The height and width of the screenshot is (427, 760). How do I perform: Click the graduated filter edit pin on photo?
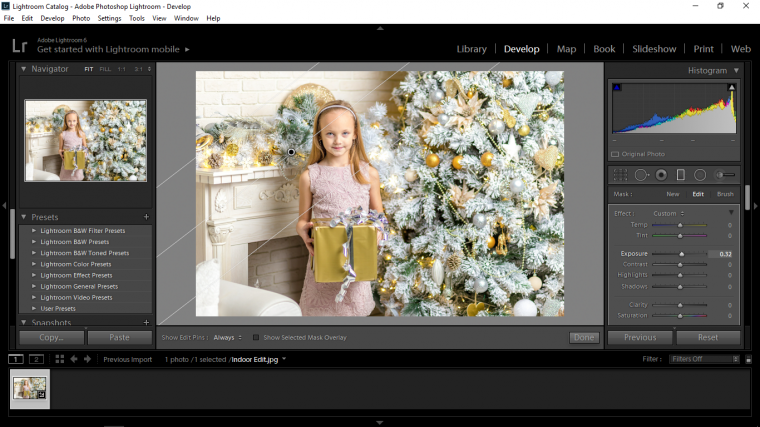pos(291,152)
